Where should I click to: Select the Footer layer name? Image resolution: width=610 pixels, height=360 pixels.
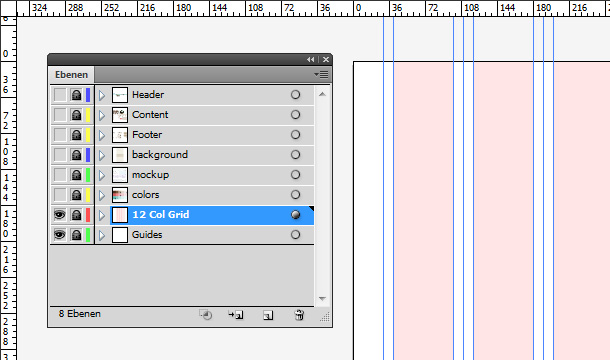(x=147, y=135)
